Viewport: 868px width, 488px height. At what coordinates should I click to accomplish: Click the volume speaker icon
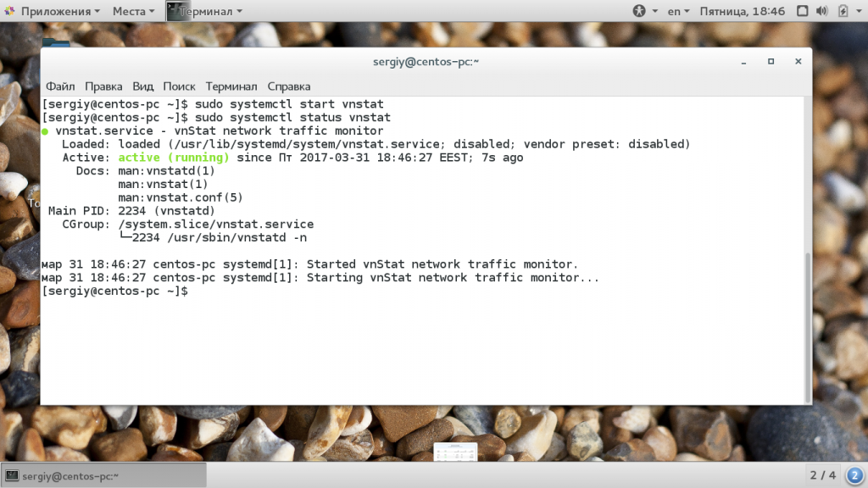pos(822,11)
